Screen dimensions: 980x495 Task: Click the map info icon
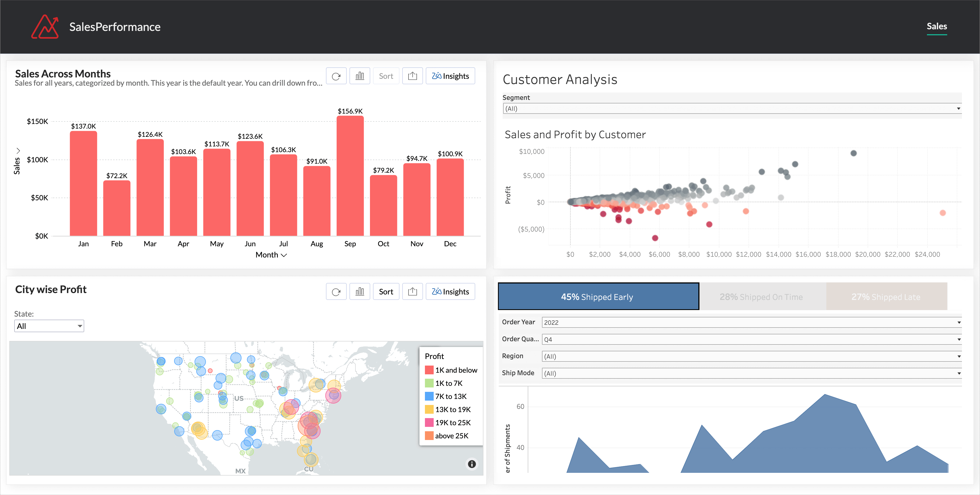pyautogui.click(x=472, y=464)
